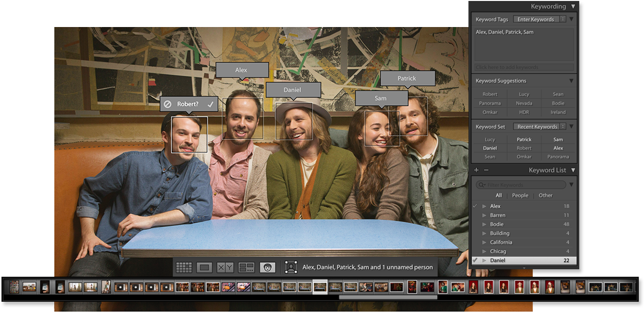
Task: Add suggested keyword Nevada
Action: (x=524, y=103)
